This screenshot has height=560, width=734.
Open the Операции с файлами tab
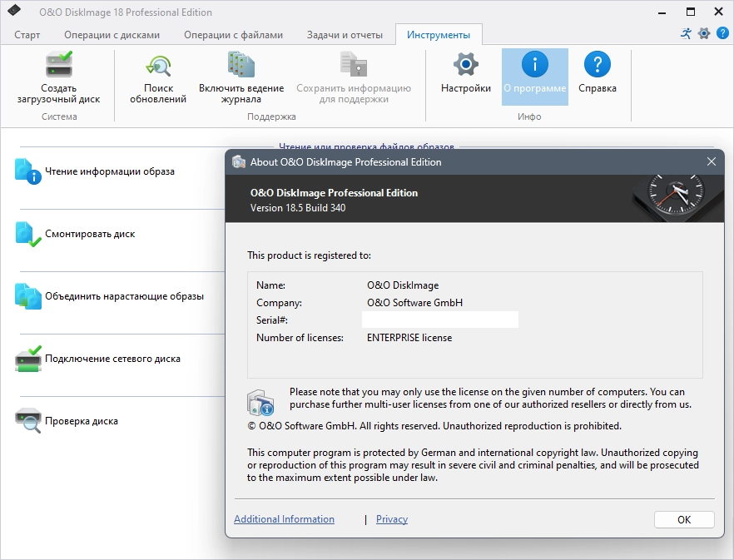[233, 35]
